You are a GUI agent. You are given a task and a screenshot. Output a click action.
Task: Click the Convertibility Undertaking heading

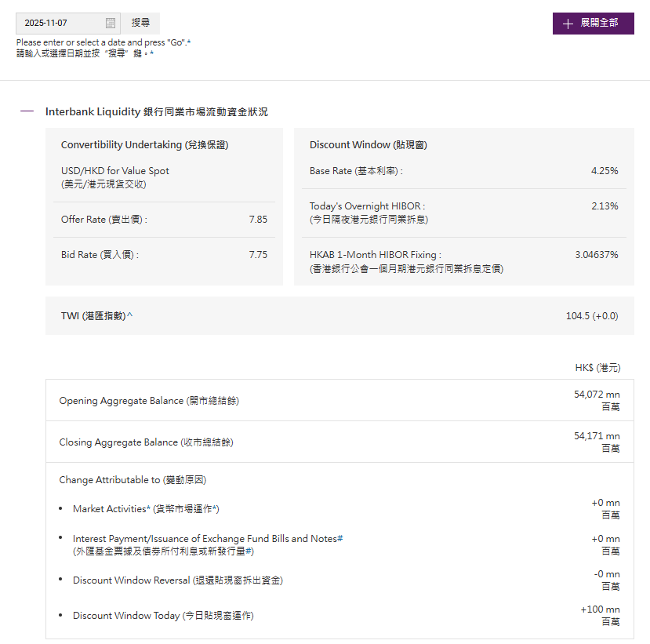click(x=148, y=144)
